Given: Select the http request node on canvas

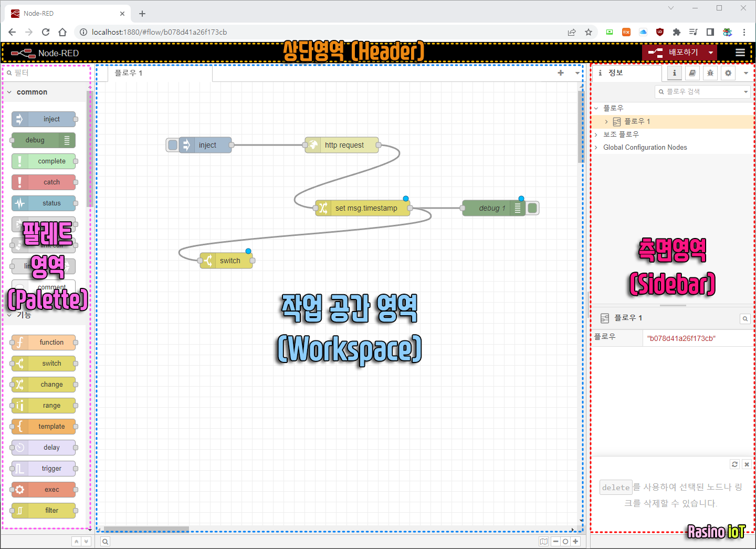Looking at the screenshot, I should point(342,145).
